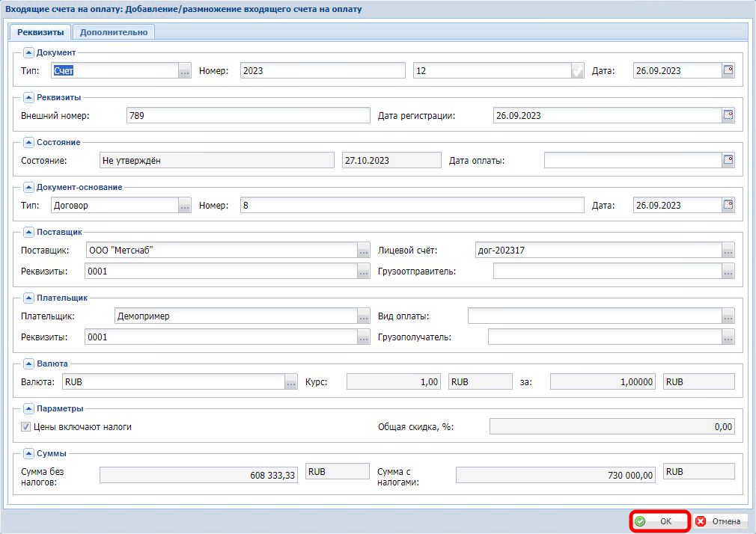Collapse the Поставщик section
The image size is (756, 534).
[29, 232]
